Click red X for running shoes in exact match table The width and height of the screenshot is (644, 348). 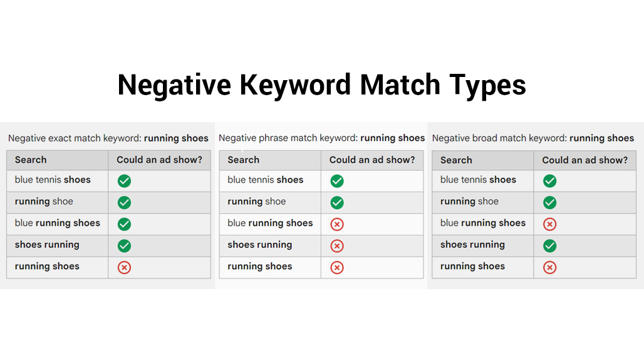point(124,267)
